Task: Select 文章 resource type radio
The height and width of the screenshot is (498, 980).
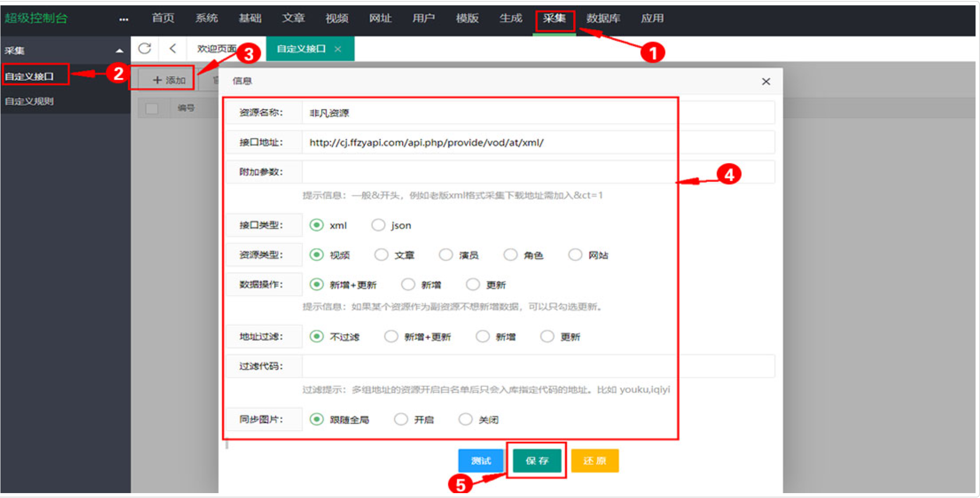Action: click(381, 255)
